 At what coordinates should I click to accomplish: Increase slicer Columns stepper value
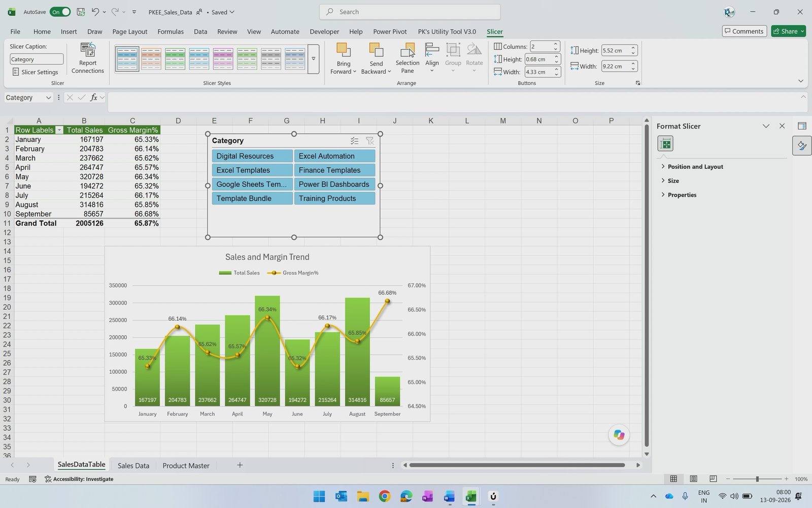pyautogui.click(x=556, y=44)
